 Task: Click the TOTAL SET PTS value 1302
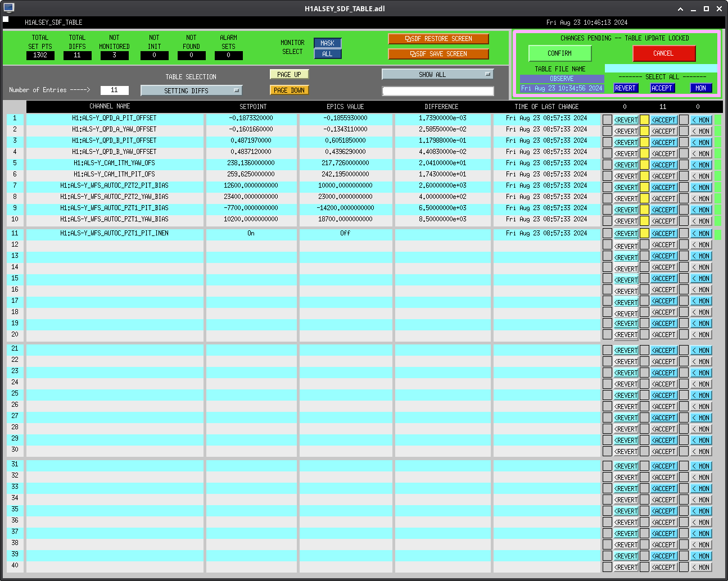pyautogui.click(x=40, y=55)
